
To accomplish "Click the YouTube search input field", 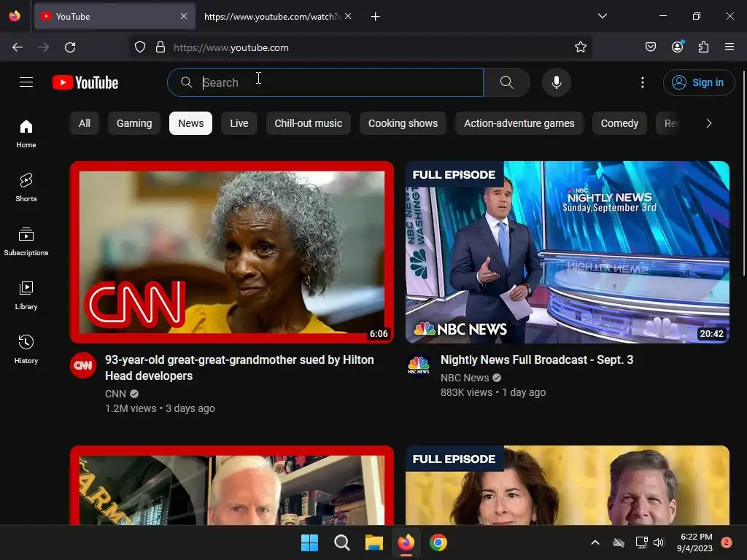I will pyautogui.click(x=325, y=82).
